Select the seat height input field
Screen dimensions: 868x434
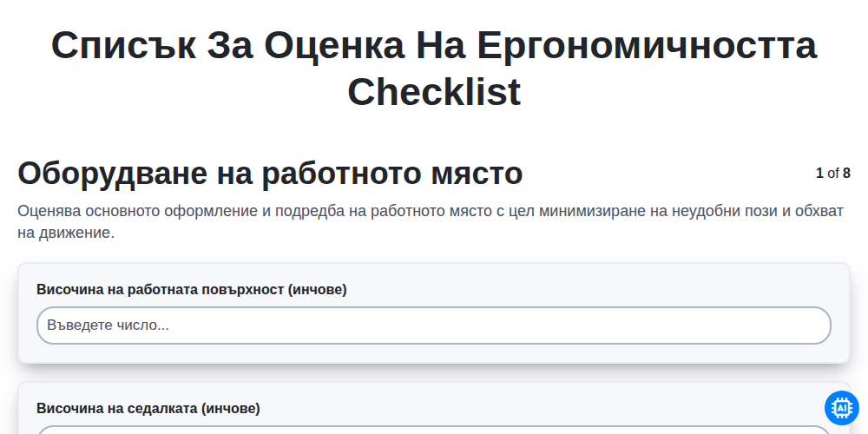point(434,431)
